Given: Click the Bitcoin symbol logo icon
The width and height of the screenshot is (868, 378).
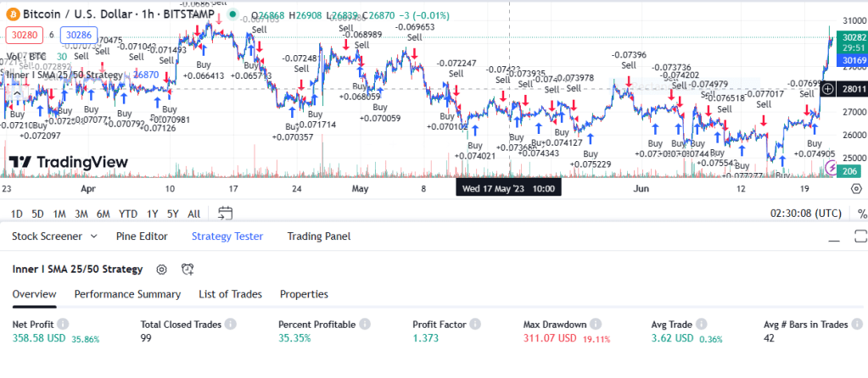Looking at the screenshot, I should coord(12,15).
